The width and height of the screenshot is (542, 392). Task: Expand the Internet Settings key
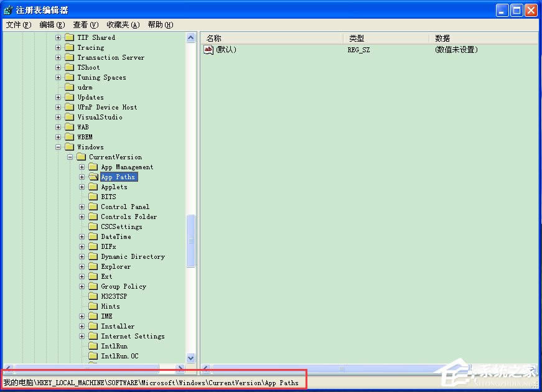82,336
